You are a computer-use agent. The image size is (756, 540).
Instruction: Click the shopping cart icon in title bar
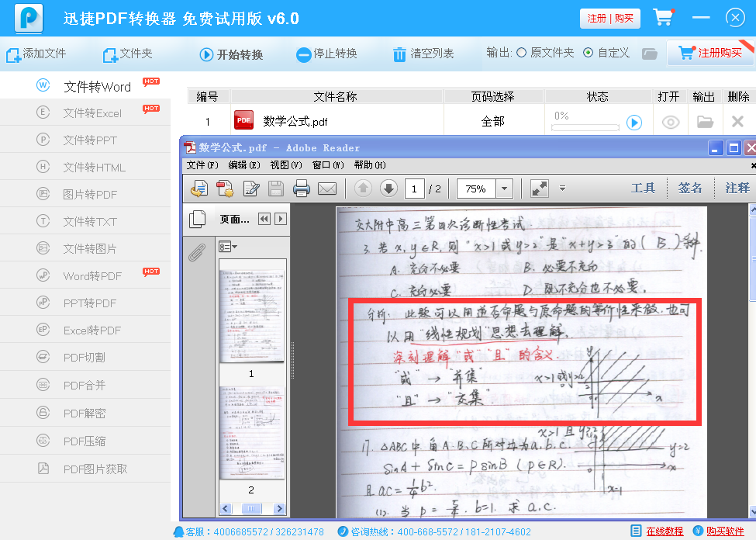[664, 17]
